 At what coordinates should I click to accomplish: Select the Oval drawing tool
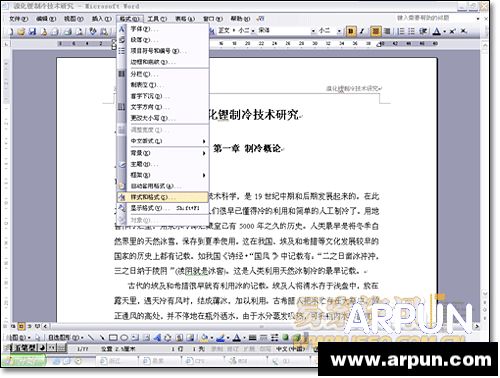point(124,338)
